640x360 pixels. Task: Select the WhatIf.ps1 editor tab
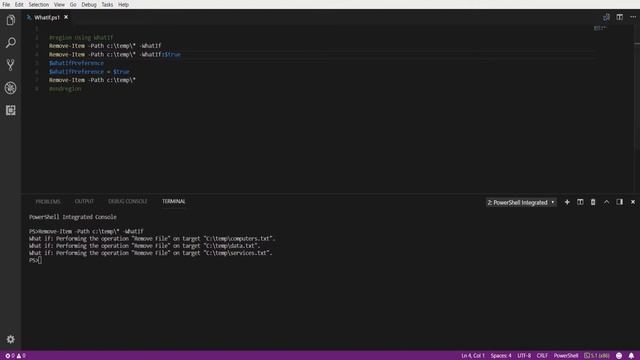47,17
